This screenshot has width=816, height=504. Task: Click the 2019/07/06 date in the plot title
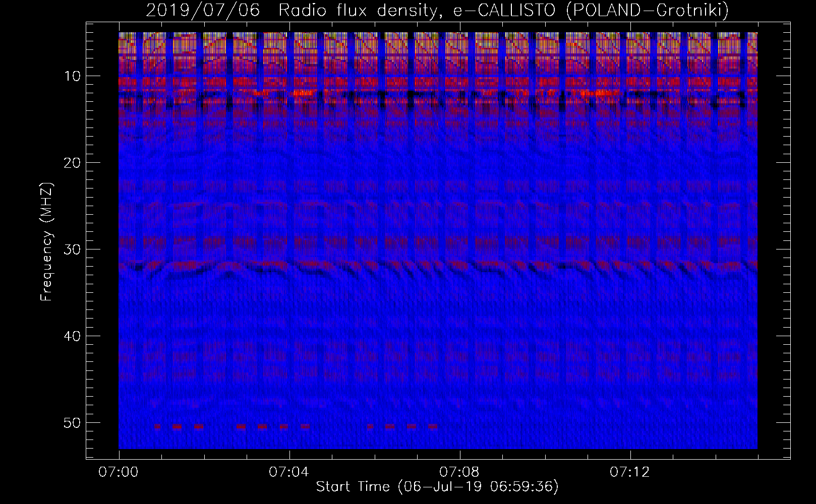[x=203, y=11]
